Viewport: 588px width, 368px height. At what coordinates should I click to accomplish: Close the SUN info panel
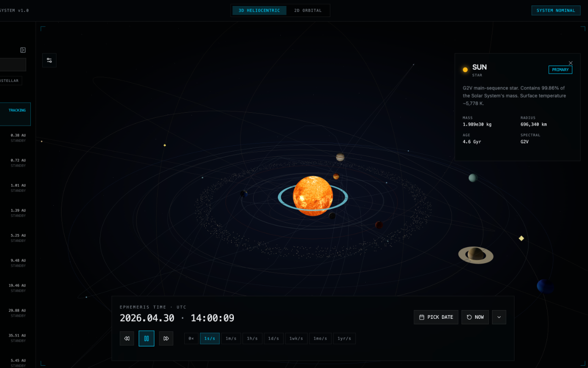(x=571, y=63)
